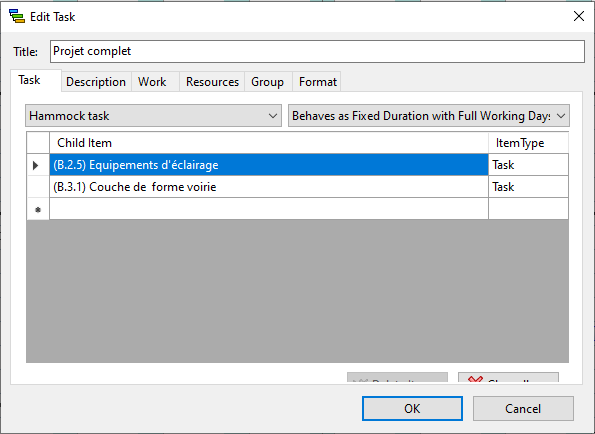This screenshot has width=595, height=434.
Task: Click the row arrow beside Equipements d'éclairage
Action: (x=36, y=165)
